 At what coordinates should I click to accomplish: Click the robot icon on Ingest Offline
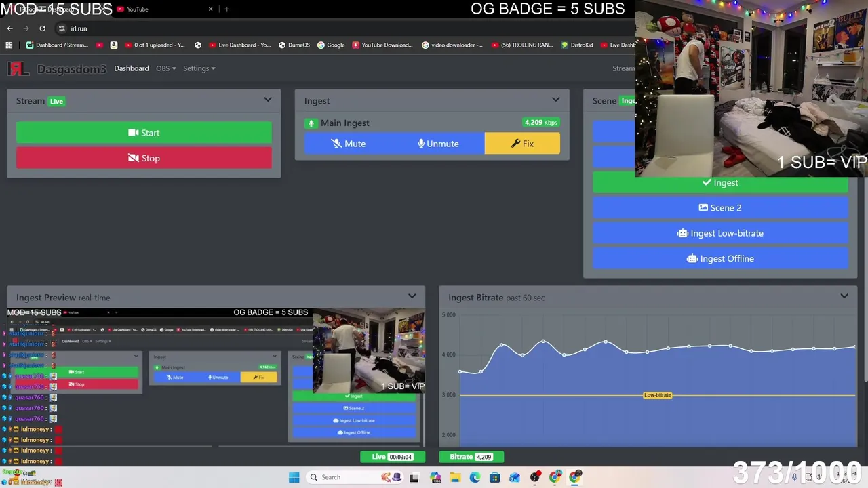tap(692, 258)
